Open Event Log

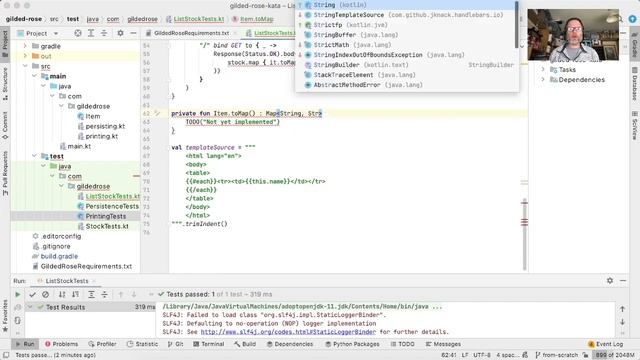(x=605, y=344)
